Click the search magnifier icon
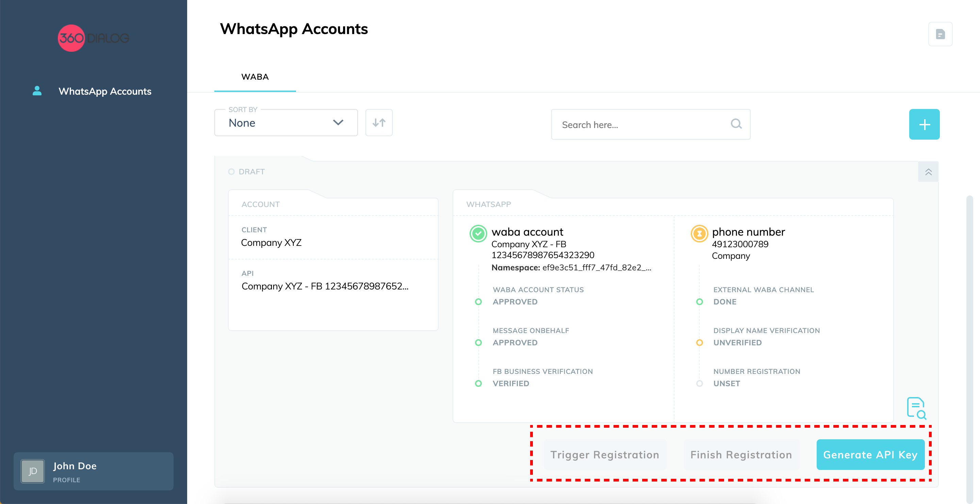 pyautogui.click(x=736, y=124)
